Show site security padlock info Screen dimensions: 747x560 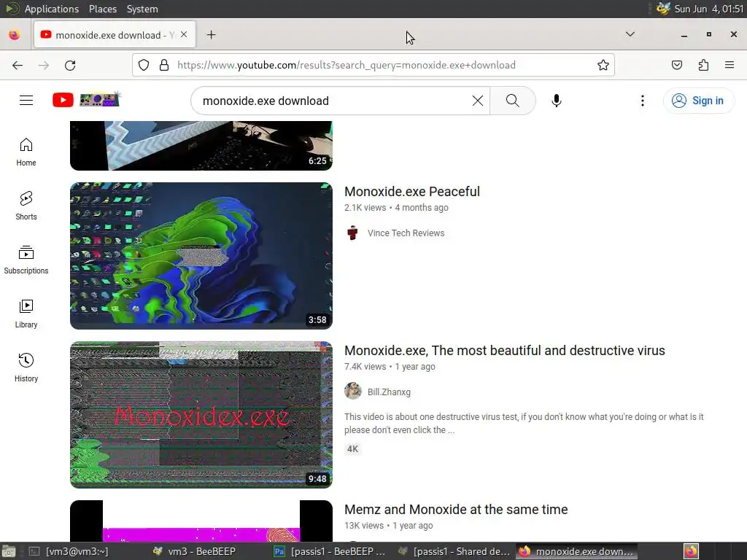[x=164, y=65]
